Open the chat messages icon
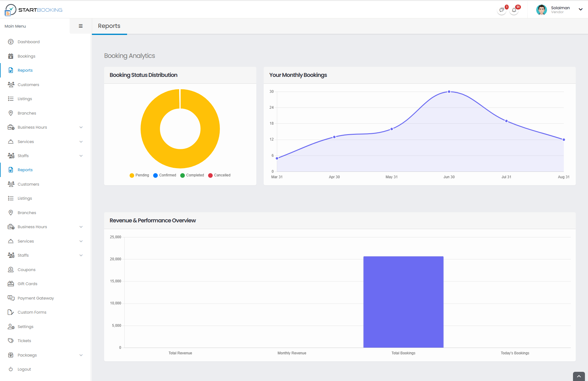The image size is (588, 381). 501,10
